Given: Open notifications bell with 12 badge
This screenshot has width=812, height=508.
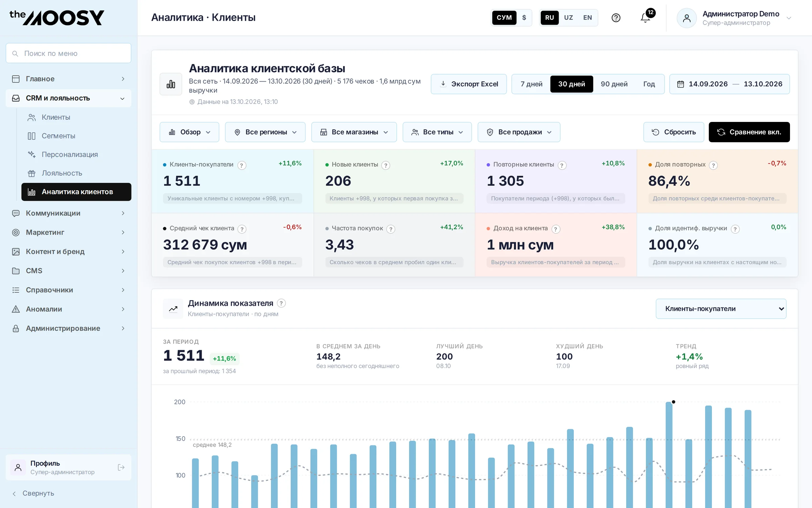Looking at the screenshot, I should [x=646, y=18].
